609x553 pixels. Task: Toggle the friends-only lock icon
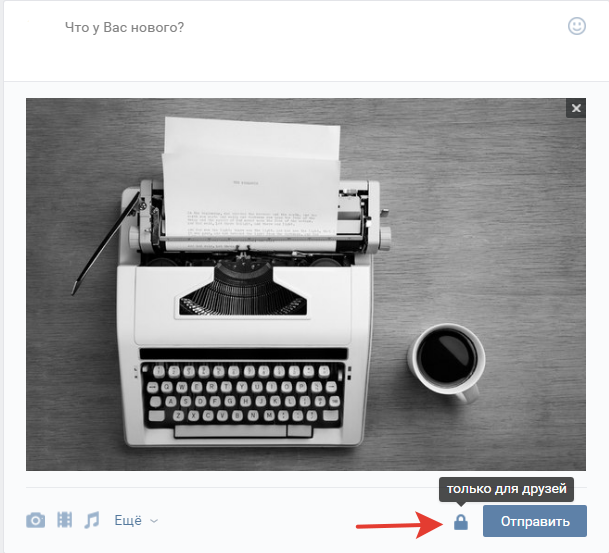[461, 522]
